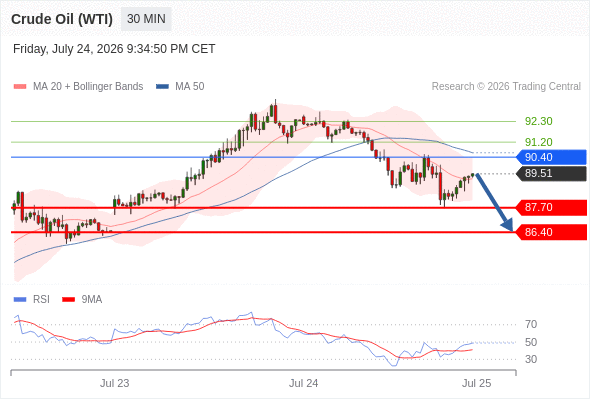
Task: Click the RSI 70 level label
Action: point(531,324)
